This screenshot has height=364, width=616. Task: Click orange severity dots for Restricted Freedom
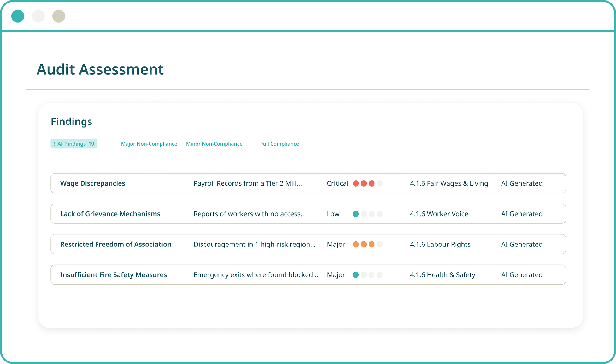tap(364, 244)
